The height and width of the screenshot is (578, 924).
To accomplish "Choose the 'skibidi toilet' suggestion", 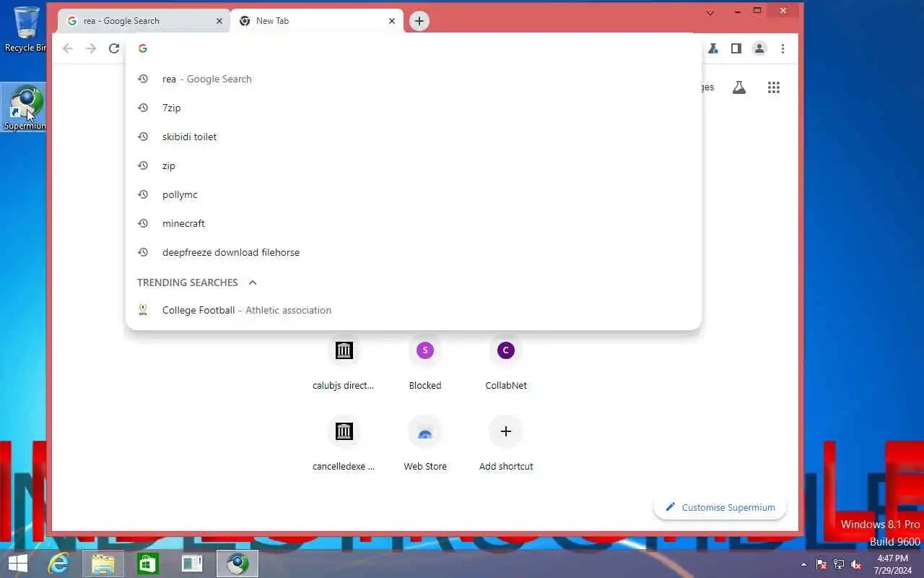I will tap(414, 137).
